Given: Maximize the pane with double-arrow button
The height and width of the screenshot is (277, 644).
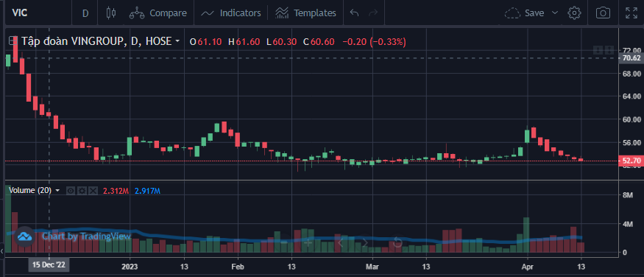Looking at the screenshot, I should point(609,51).
